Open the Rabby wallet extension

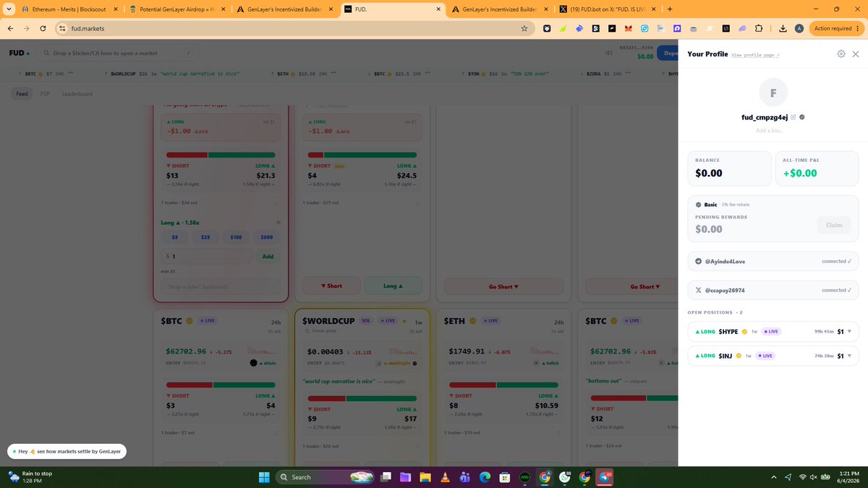[580, 28]
